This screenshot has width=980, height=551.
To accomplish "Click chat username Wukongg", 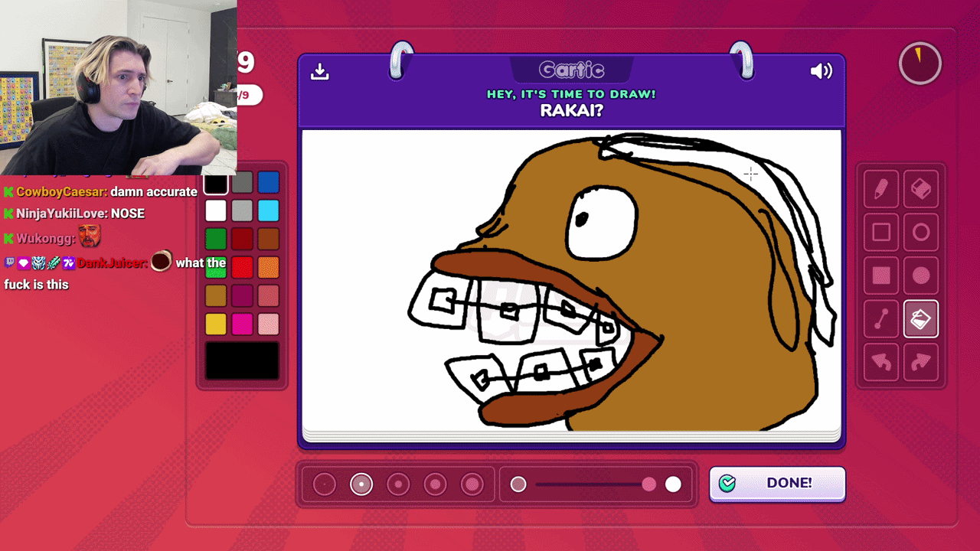I will [44, 238].
